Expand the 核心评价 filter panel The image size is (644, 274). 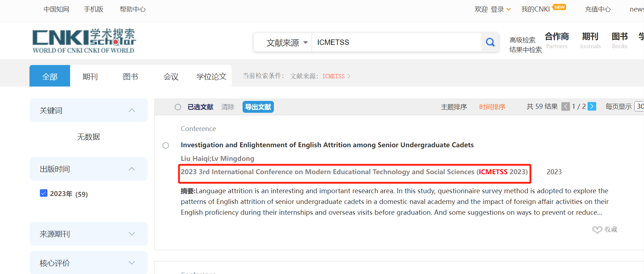click(132, 263)
